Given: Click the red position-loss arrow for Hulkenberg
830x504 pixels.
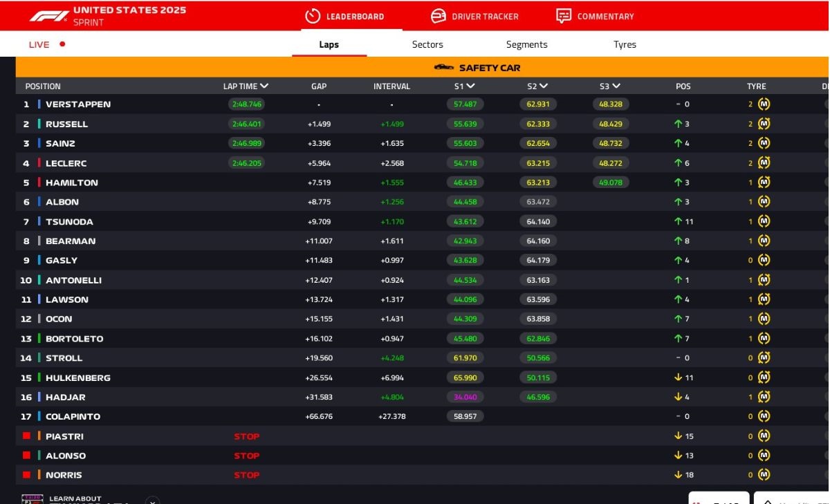Looking at the screenshot, I should 676,377.
